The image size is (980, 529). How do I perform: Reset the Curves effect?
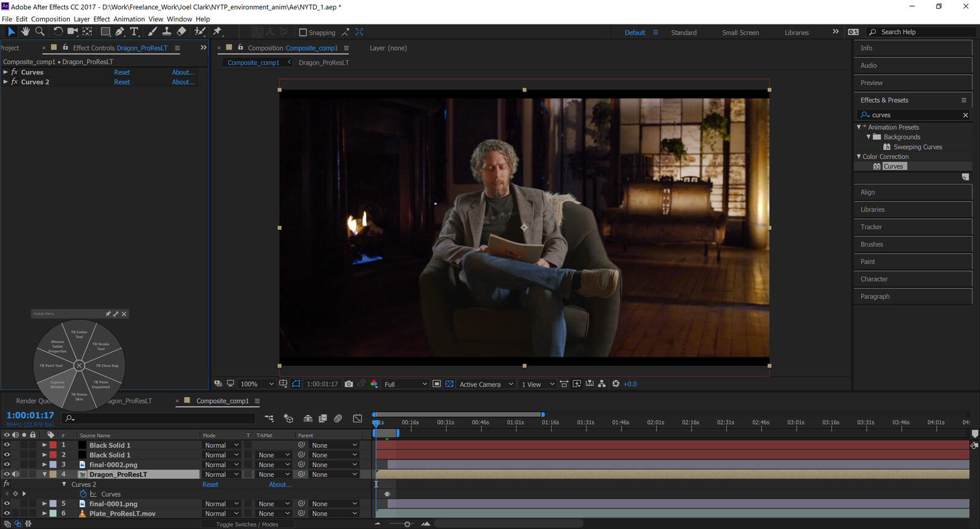point(122,72)
